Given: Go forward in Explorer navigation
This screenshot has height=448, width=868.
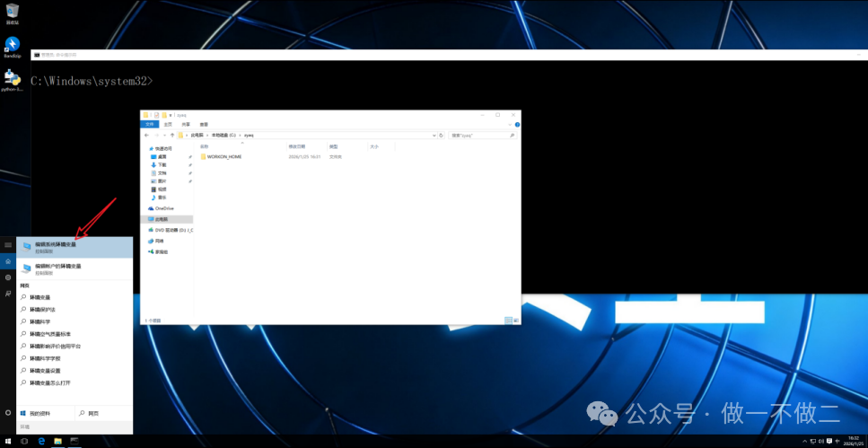Looking at the screenshot, I should click(x=157, y=136).
